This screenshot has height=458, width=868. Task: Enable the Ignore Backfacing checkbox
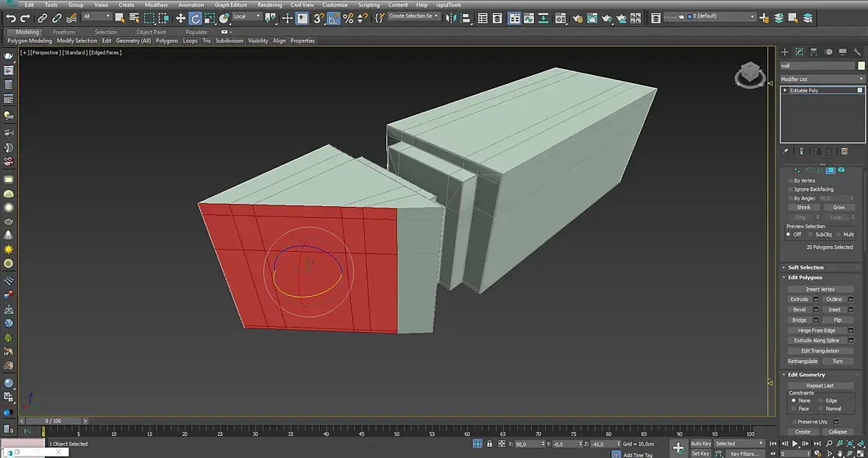[791, 189]
